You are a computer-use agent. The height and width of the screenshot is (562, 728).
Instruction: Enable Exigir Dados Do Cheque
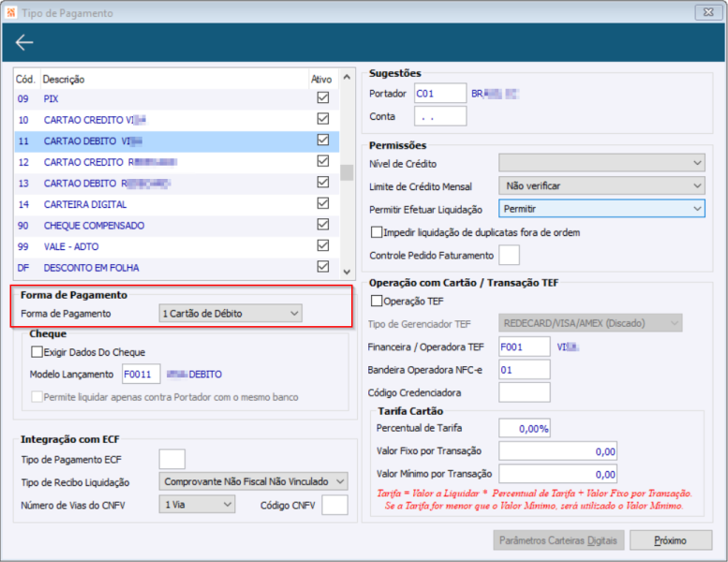pos(37,352)
